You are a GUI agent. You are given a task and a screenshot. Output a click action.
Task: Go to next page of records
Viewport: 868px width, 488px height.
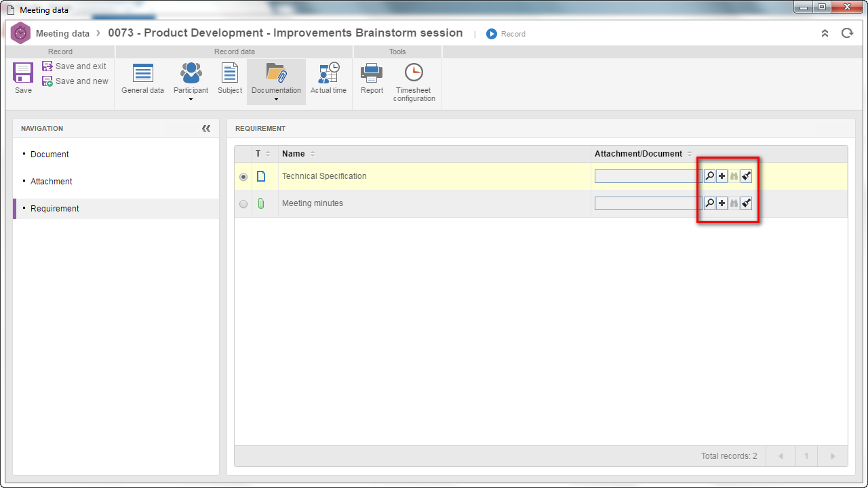click(833, 456)
